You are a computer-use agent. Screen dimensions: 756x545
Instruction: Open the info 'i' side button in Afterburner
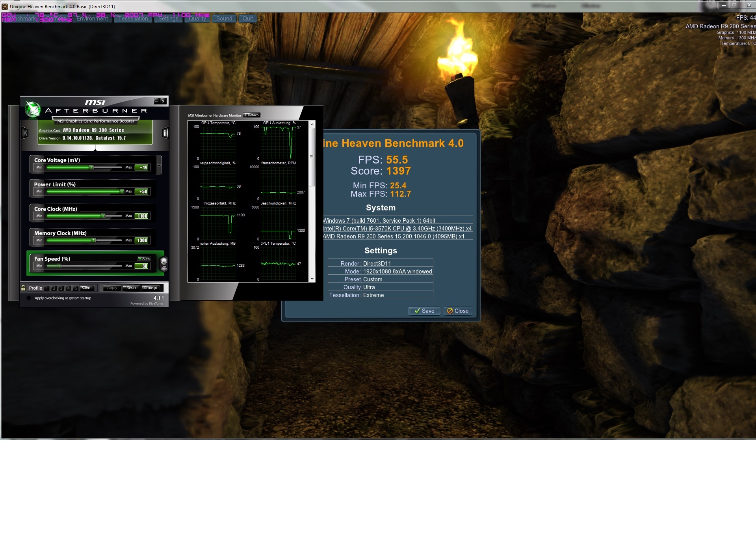point(165,133)
